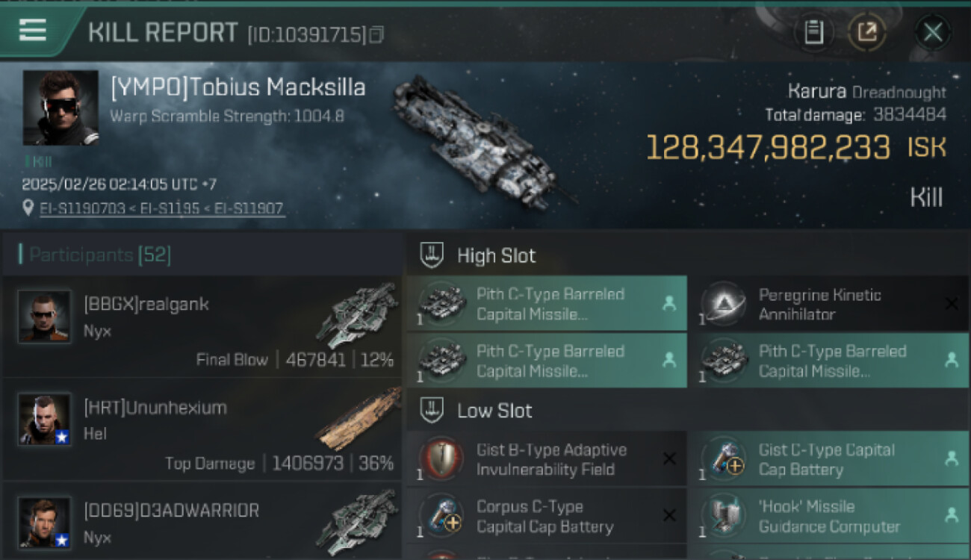This screenshot has height=560, width=971.
Task: Click the Kill label under pilot portrait
Action: 42,161
